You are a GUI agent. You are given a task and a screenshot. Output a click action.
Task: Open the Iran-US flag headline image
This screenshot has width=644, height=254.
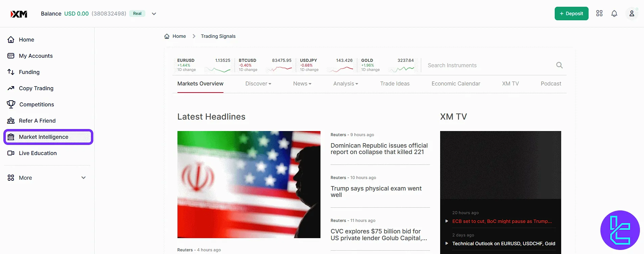pos(249,184)
